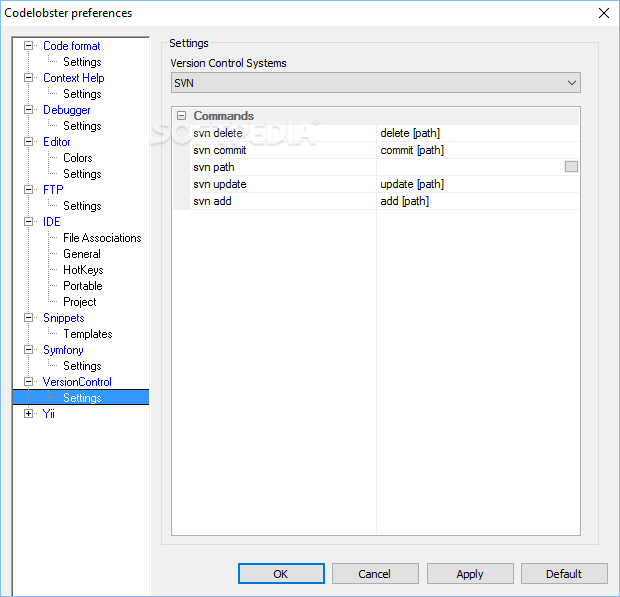Collapse the FTP tree node

[x=28, y=189]
